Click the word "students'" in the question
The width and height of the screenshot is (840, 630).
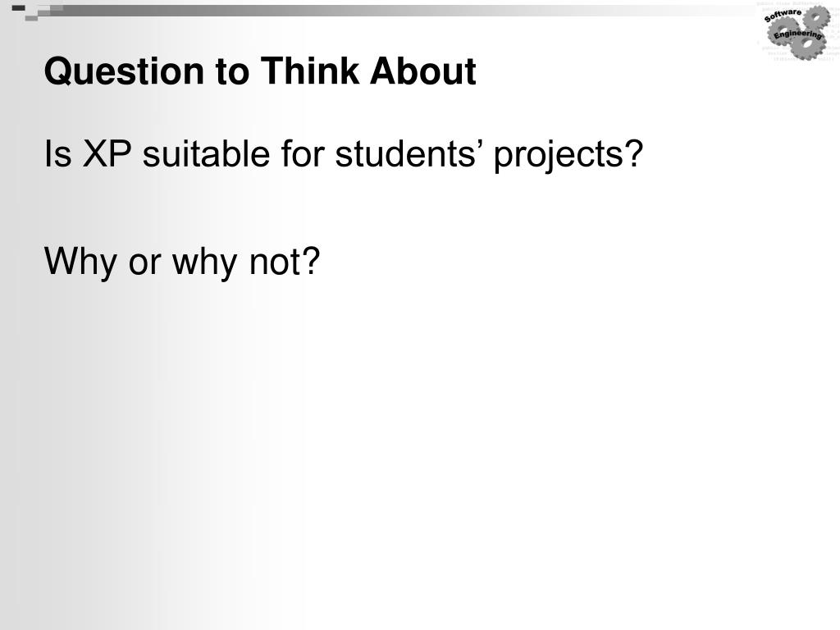click(x=406, y=154)
